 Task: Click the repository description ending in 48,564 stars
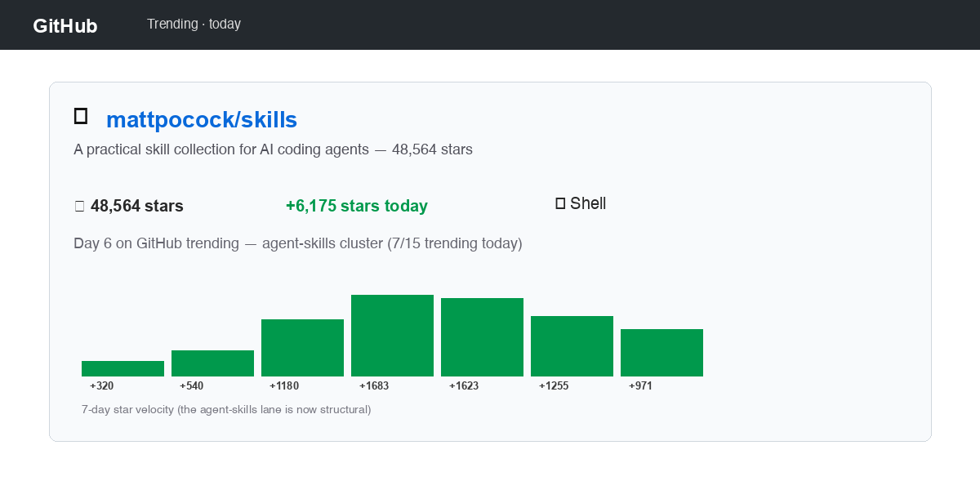pyautogui.click(x=273, y=149)
